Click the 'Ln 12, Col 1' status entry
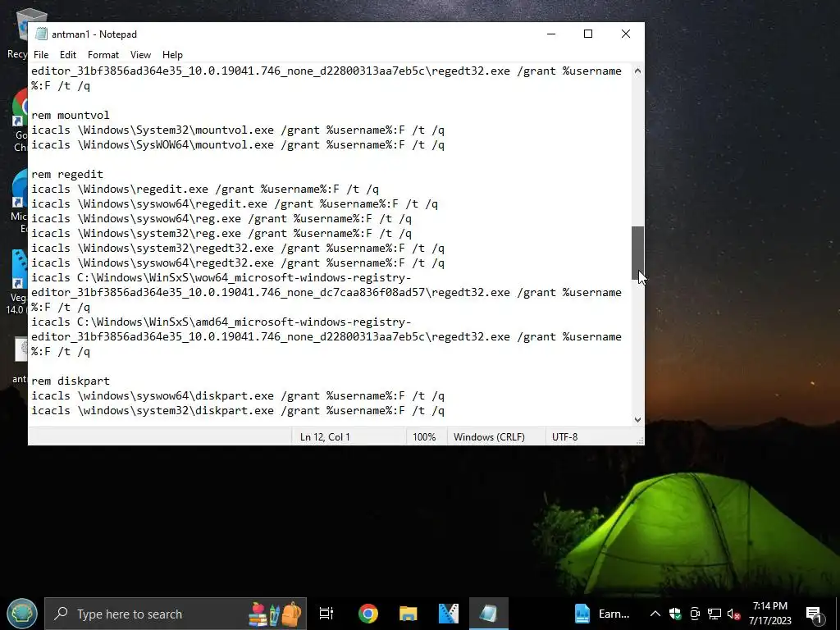This screenshot has width=840, height=630. [x=325, y=437]
